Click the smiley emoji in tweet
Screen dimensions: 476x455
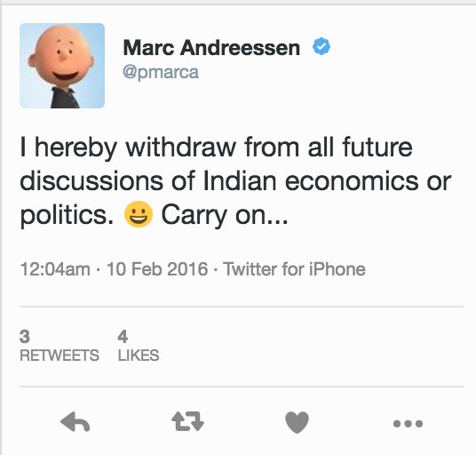pyautogui.click(x=139, y=214)
